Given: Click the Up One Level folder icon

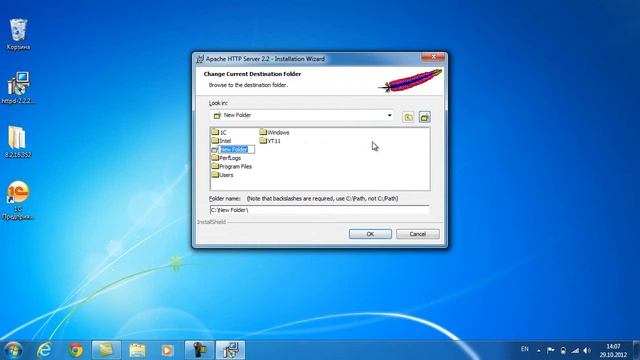Looking at the screenshot, I should click(408, 117).
